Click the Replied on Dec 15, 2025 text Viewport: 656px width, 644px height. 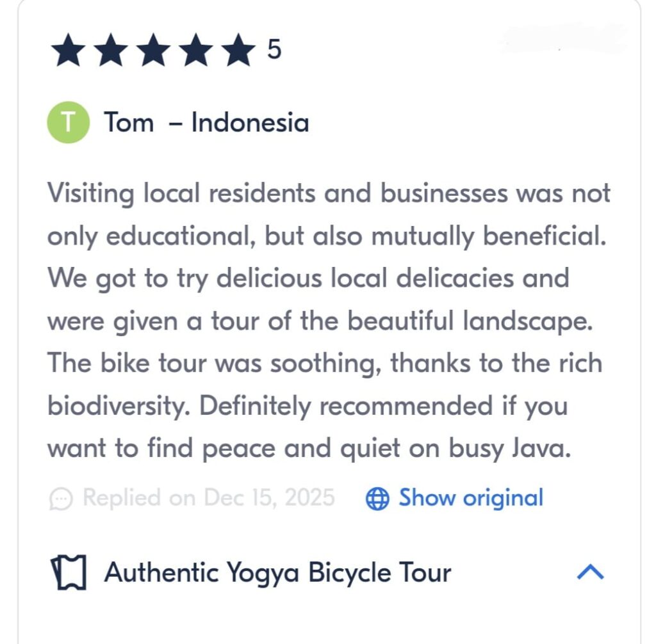click(x=209, y=497)
